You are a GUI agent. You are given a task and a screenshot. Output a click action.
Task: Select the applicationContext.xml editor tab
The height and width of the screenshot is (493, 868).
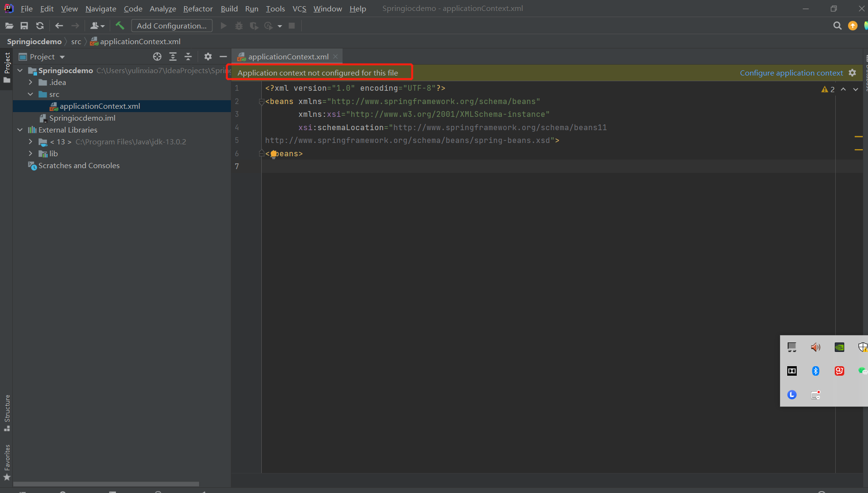click(x=288, y=57)
